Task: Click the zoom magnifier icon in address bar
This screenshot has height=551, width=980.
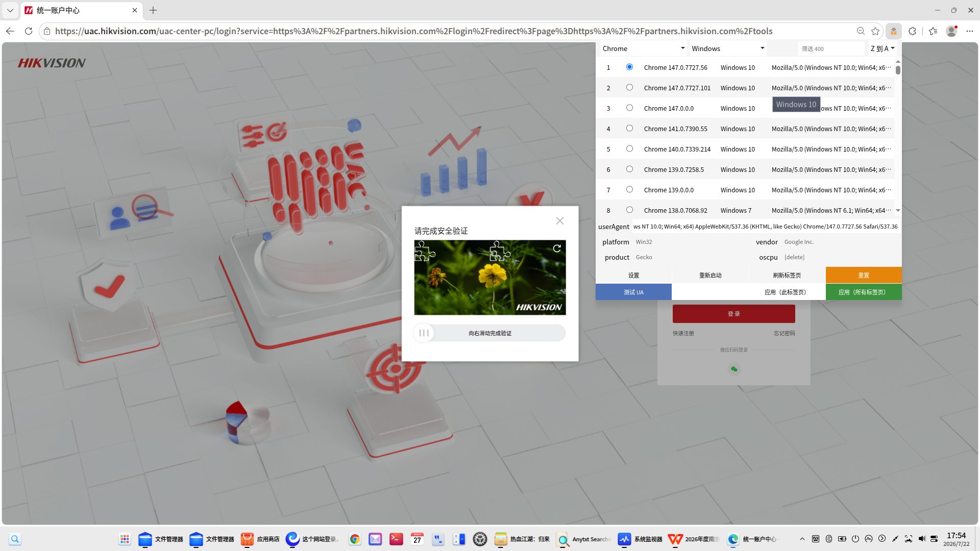Action: [861, 31]
